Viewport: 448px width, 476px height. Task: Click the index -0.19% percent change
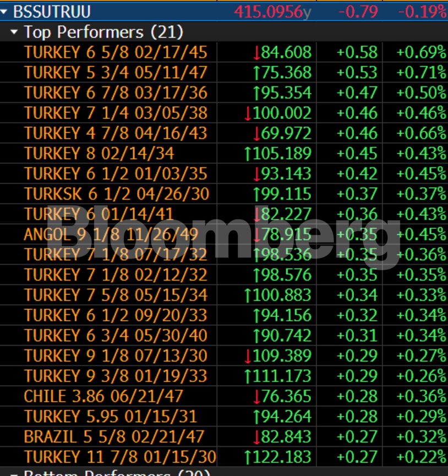pos(422,11)
